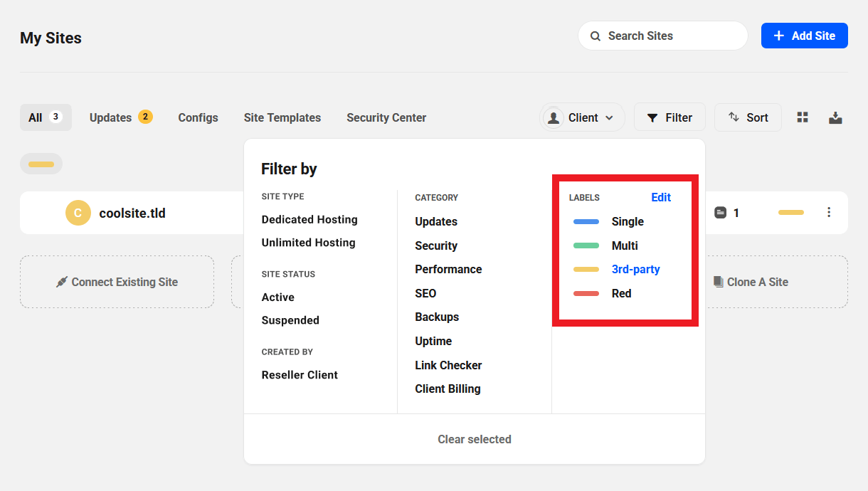Remove the active yellow label filter chip
The height and width of the screenshot is (491, 868).
[x=41, y=164]
